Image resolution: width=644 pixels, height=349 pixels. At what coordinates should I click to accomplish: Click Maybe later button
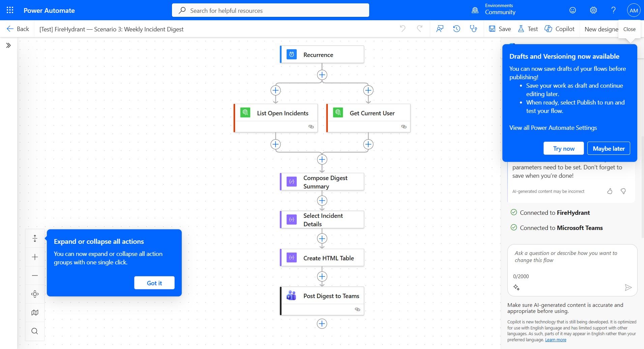pyautogui.click(x=609, y=148)
